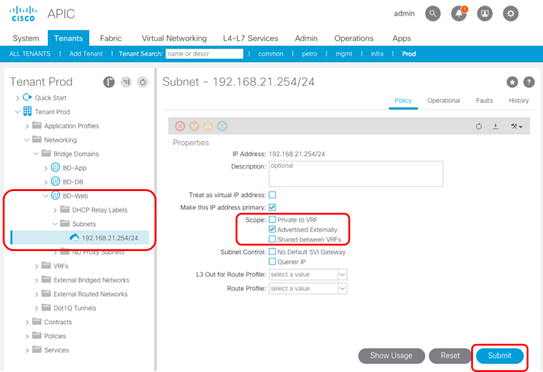The width and height of the screenshot is (543, 372).
Task: Open the Fabric menu tab
Action: (x=111, y=38)
